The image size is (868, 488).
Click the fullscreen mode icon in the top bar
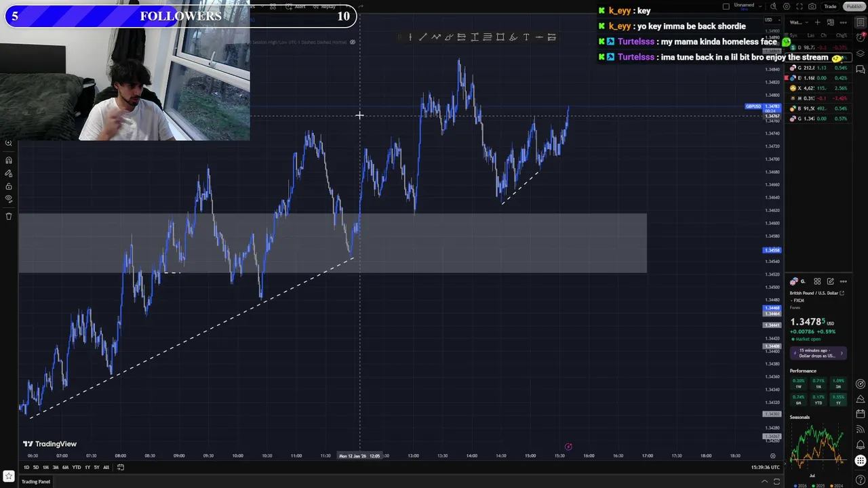tap(800, 7)
